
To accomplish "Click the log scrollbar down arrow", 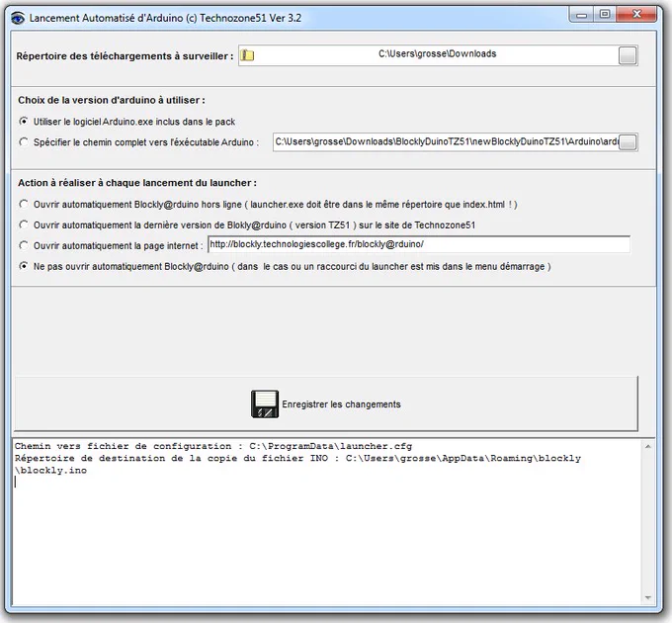I will (648, 597).
